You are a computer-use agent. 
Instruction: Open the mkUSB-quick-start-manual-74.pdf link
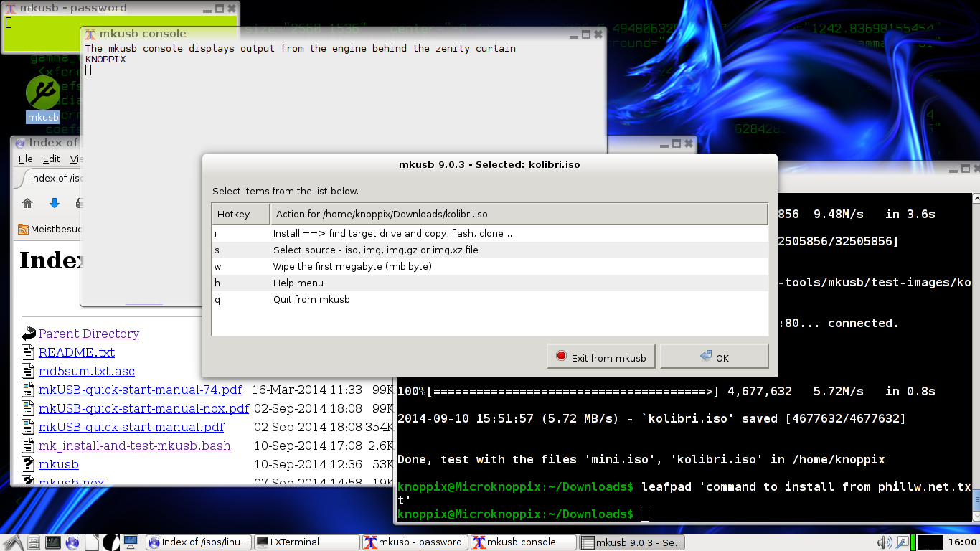point(141,390)
